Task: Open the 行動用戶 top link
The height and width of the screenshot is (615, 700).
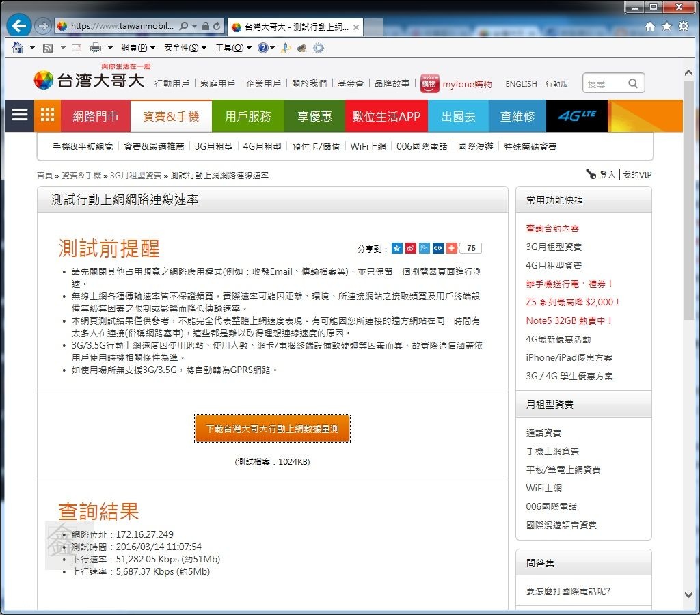Action: tap(172, 84)
